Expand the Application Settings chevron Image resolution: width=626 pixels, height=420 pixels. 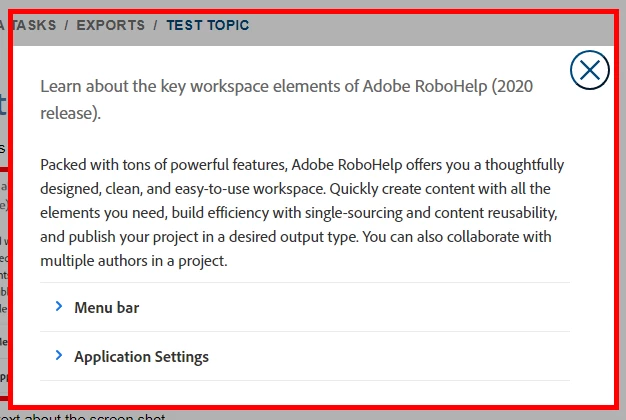(x=59, y=355)
